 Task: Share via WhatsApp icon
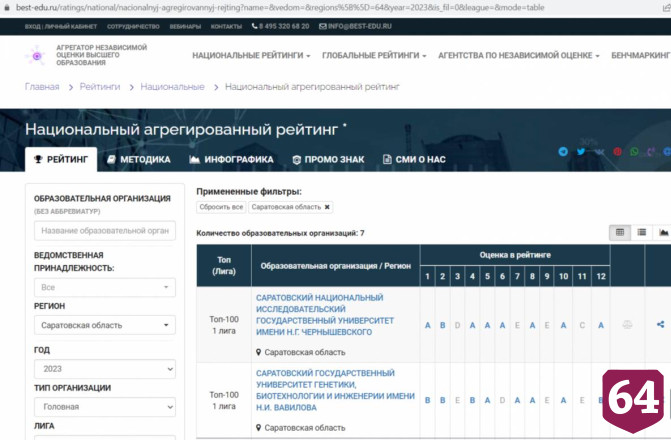pos(634,152)
